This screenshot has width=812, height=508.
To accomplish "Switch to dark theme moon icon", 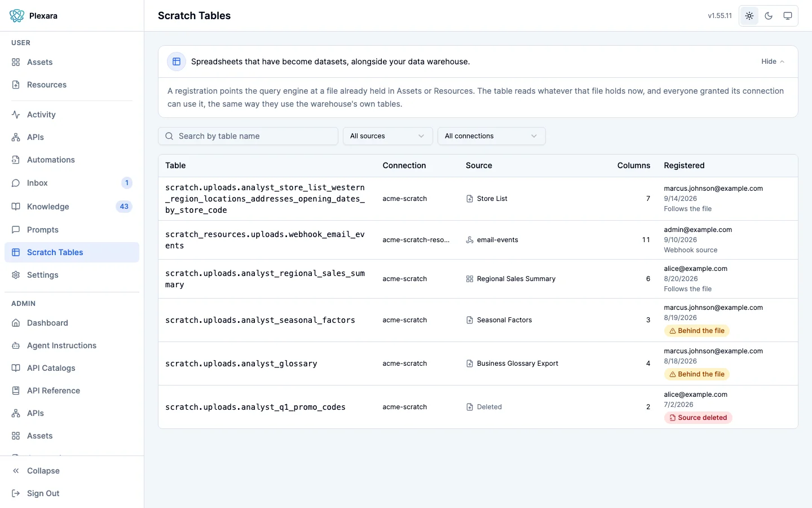I will 769,16.
